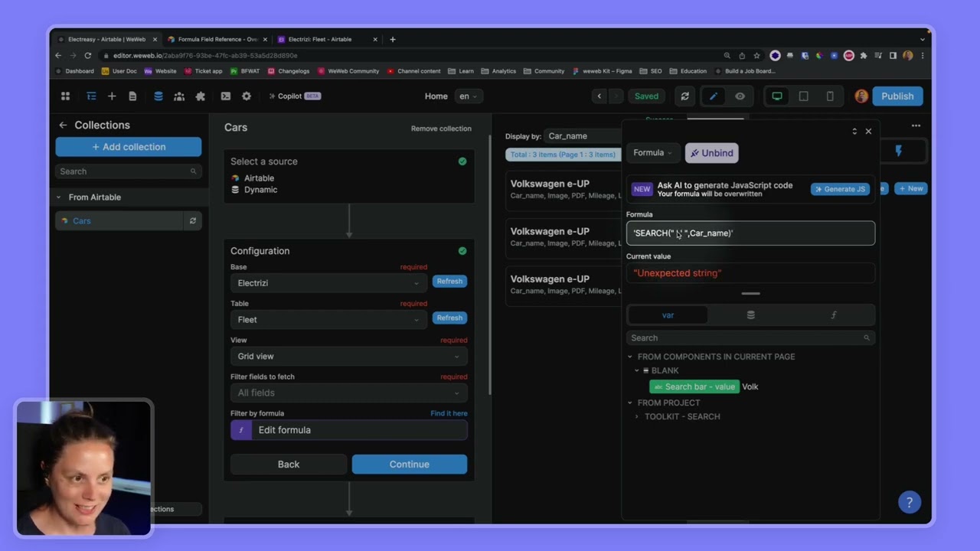Open the grid menu icon in WeWeb toolbar

tap(65, 96)
